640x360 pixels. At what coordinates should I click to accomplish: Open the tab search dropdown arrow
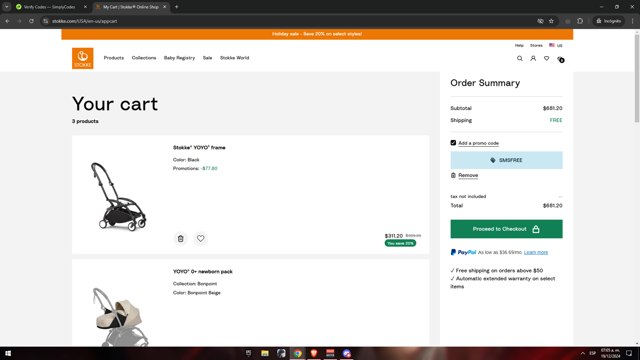(x=7, y=7)
